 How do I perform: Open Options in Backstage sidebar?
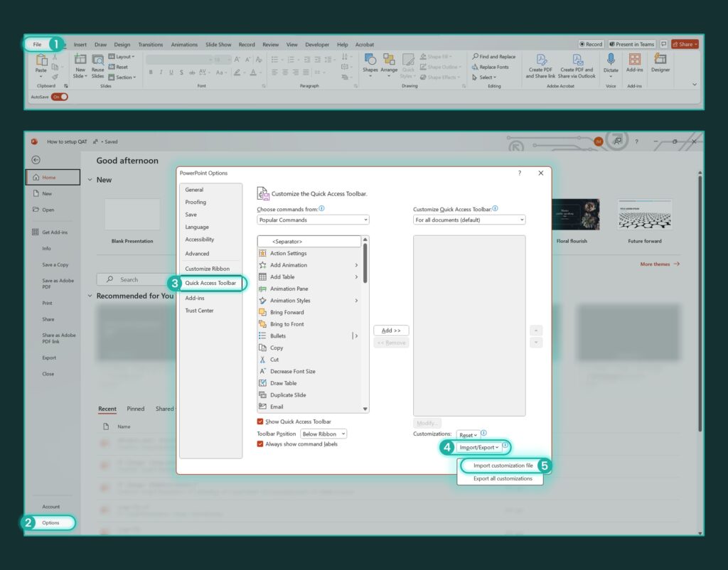pos(50,522)
